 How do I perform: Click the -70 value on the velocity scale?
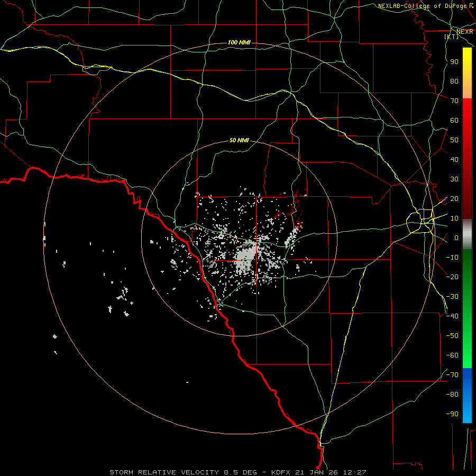point(452,375)
